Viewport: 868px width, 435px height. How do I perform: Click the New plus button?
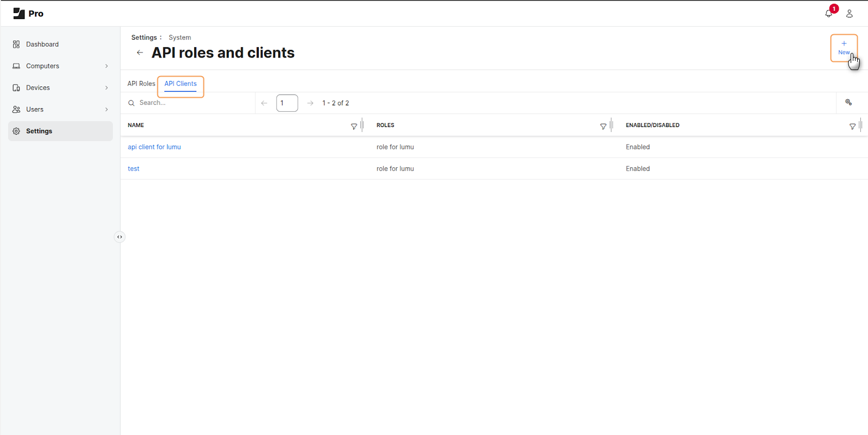click(844, 48)
